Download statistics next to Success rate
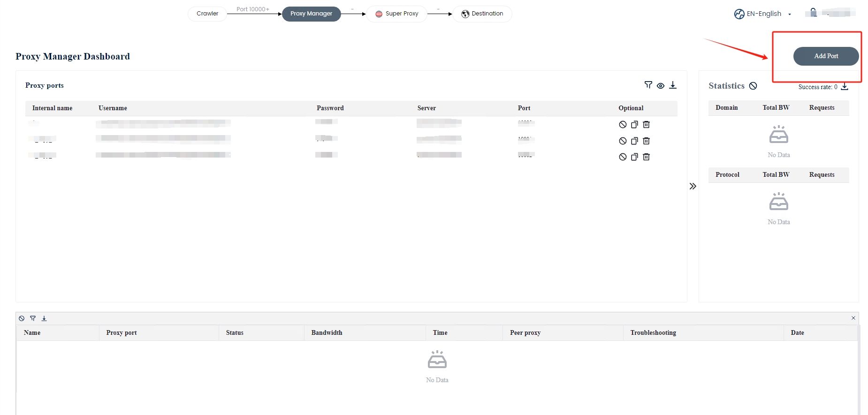 point(845,87)
